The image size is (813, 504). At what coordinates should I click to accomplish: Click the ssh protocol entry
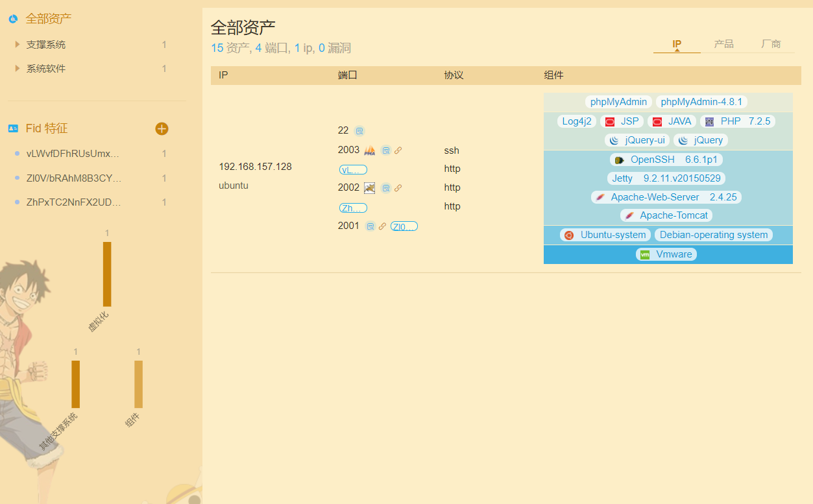(x=452, y=150)
